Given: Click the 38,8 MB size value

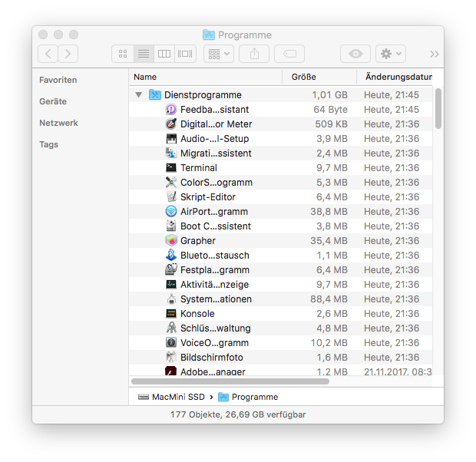Looking at the screenshot, I should click(329, 211).
